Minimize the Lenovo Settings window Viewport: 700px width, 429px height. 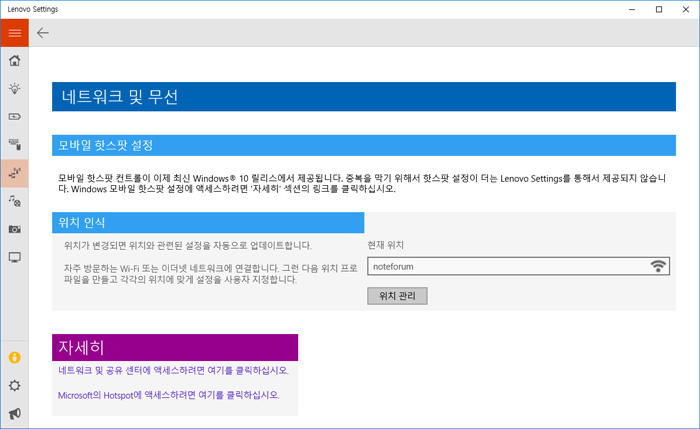click(632, 9)
